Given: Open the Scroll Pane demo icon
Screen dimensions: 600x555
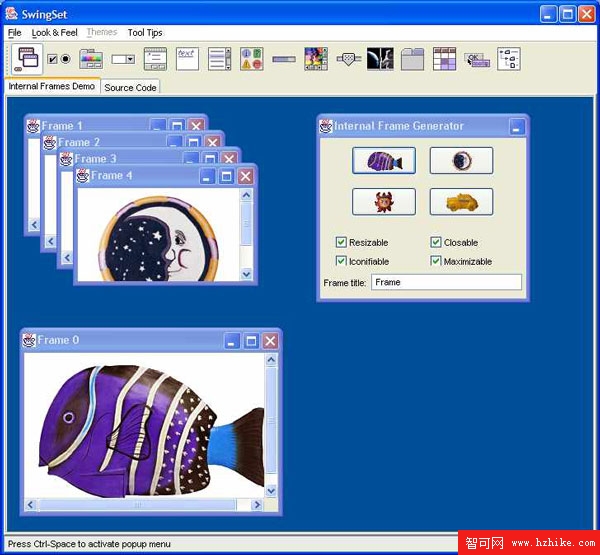Looking at the screenshot, I should tap(316, 59).
